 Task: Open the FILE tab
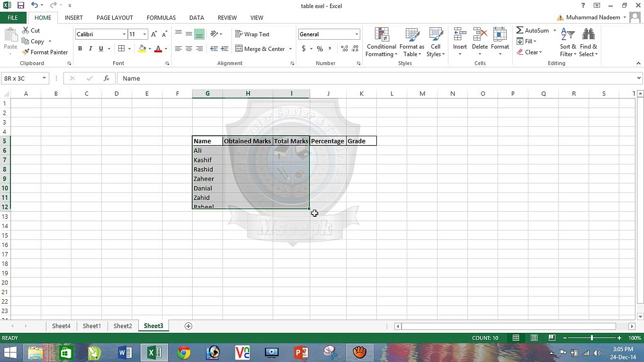pos(13,18)
